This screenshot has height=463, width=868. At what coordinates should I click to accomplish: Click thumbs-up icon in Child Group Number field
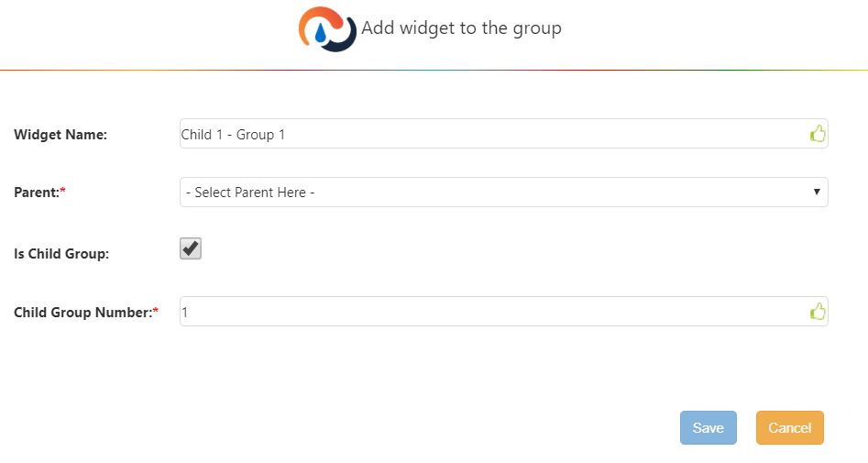point(818,312)
